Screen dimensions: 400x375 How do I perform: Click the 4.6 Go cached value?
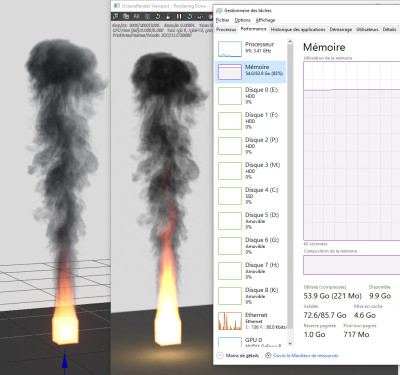(x=365, y=315)
